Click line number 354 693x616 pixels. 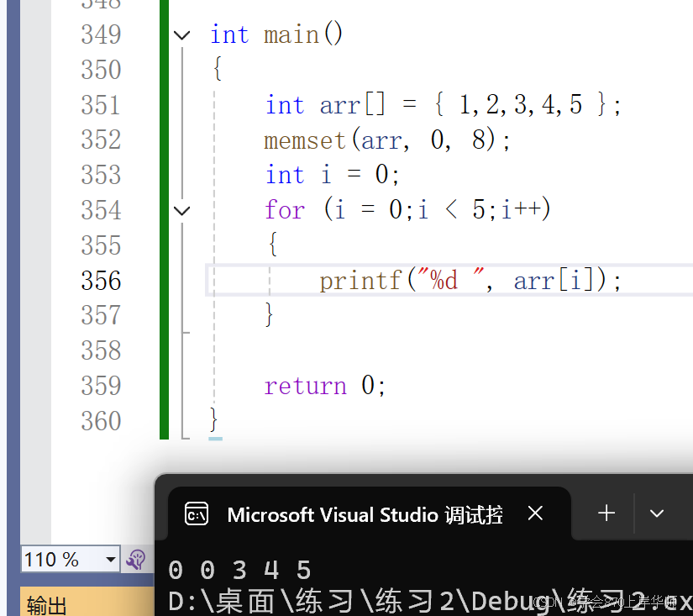tap(101, 210)
